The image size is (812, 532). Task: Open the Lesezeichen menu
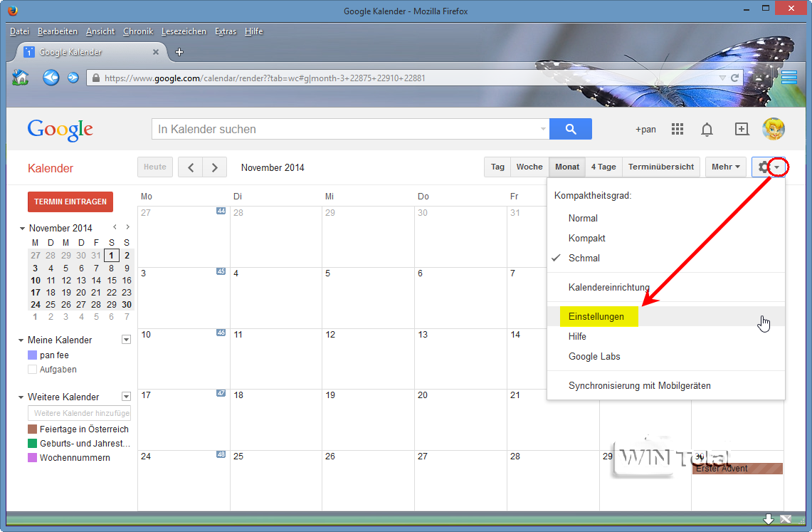point(184,31)
